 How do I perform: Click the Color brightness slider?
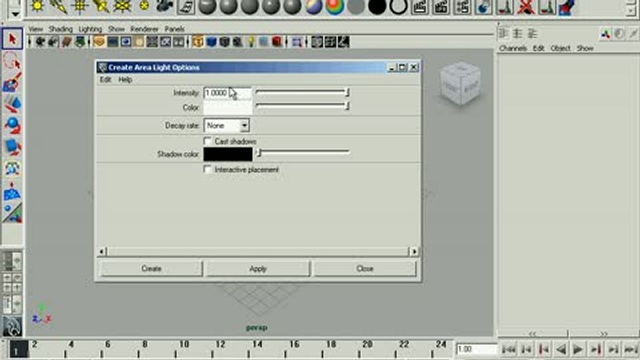pos(302,106)
